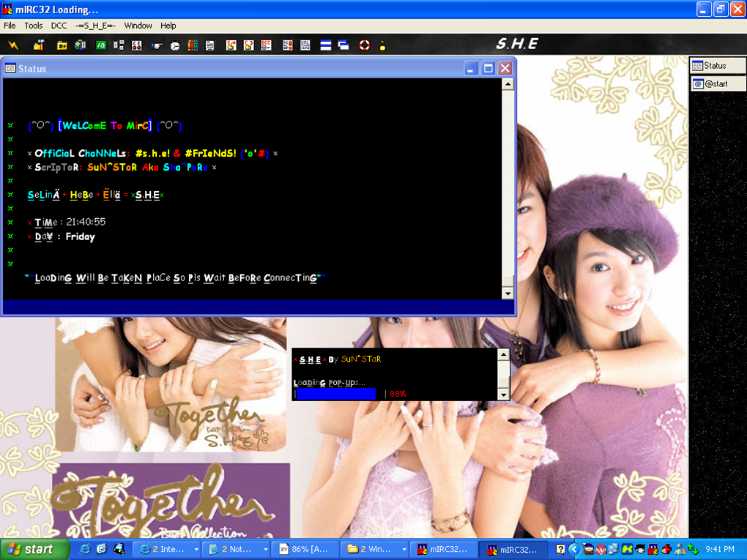Click the Remote scripts icon with two red dots

click(137, 45)
